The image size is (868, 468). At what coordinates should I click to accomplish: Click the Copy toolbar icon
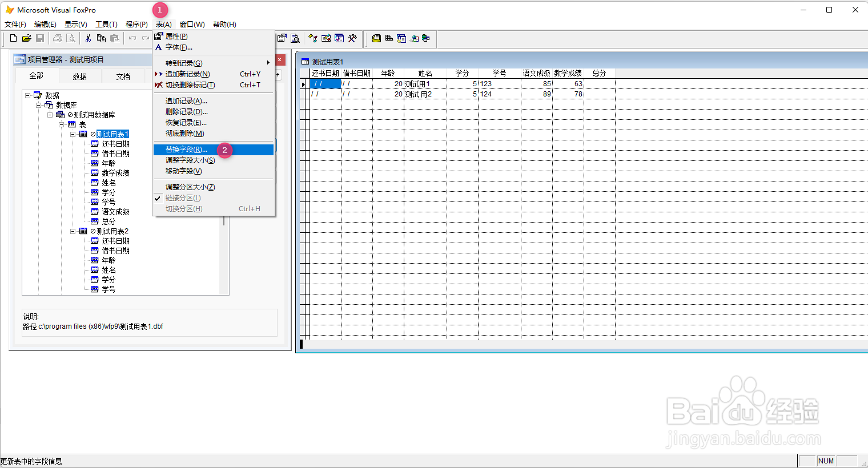point(101,38)
